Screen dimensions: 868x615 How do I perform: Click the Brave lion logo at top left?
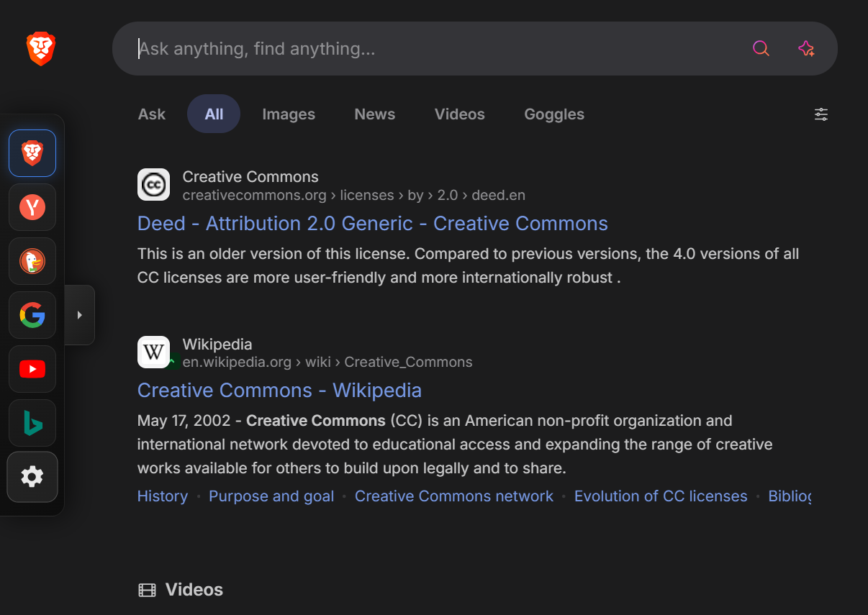pos(41,49)
